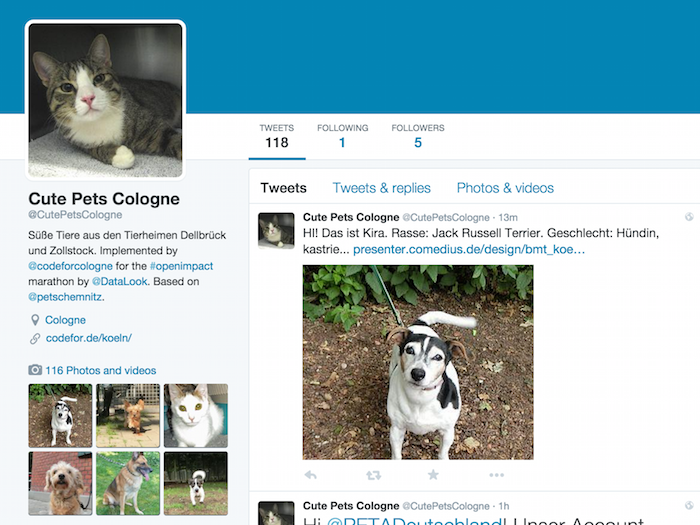The height and width of the screenshot is (525, 700).
Task: Open 116 Photos and videos link
Action: click(x=100, y=371)
